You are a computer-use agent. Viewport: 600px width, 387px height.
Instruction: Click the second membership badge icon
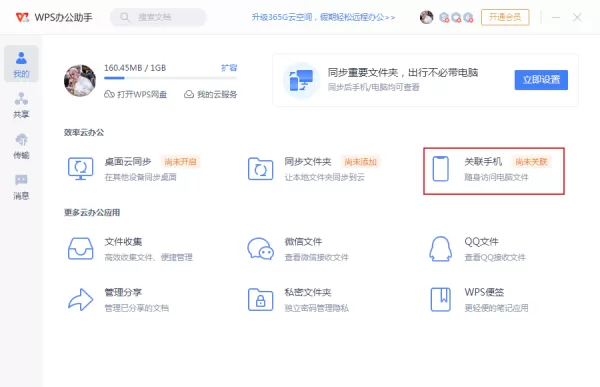456,17
